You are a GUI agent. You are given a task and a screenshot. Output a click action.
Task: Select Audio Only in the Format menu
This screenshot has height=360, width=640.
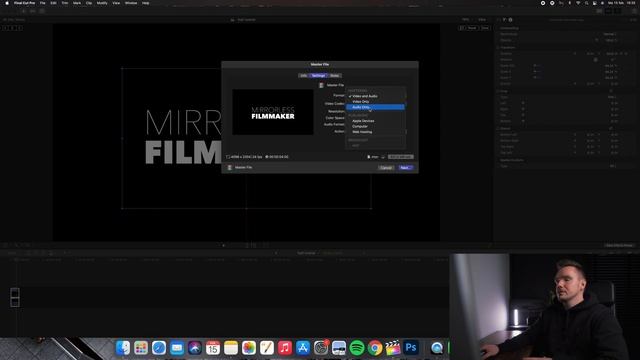point(375,107)
